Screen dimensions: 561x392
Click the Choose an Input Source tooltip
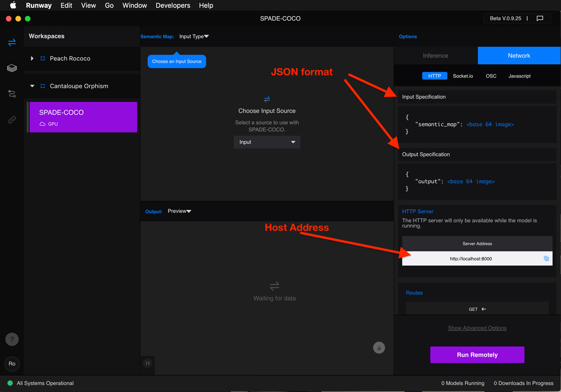click(x=177, y=61)
